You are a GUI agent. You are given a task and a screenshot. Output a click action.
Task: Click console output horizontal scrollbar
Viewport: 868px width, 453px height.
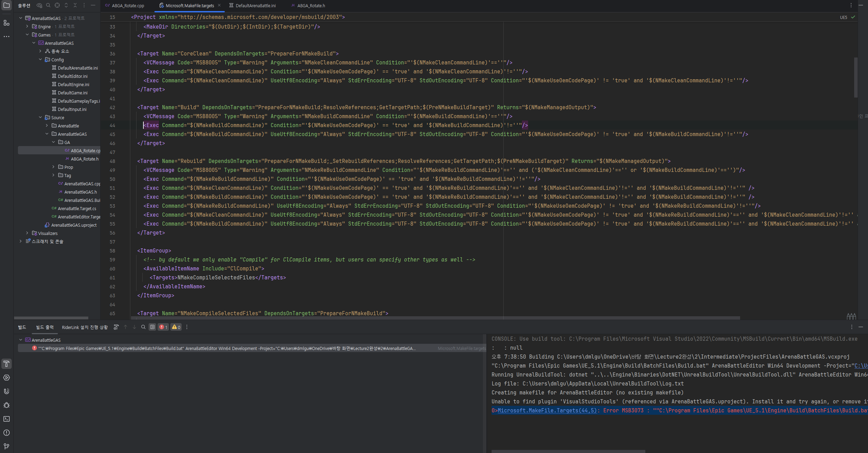tap(568, 451)
